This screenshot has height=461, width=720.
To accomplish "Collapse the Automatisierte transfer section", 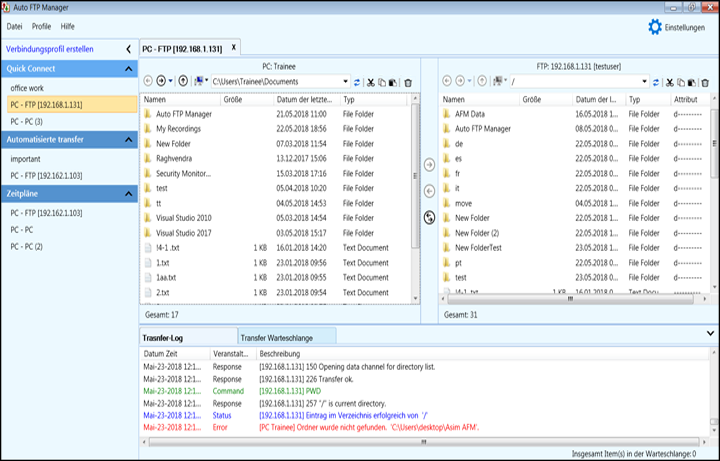I will [x=129, y=140].
